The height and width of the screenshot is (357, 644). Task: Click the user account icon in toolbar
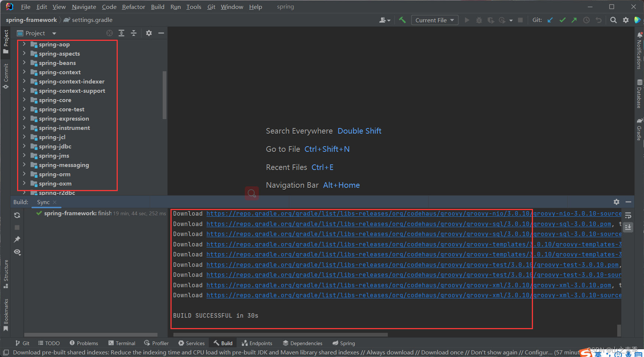(384, 20)
